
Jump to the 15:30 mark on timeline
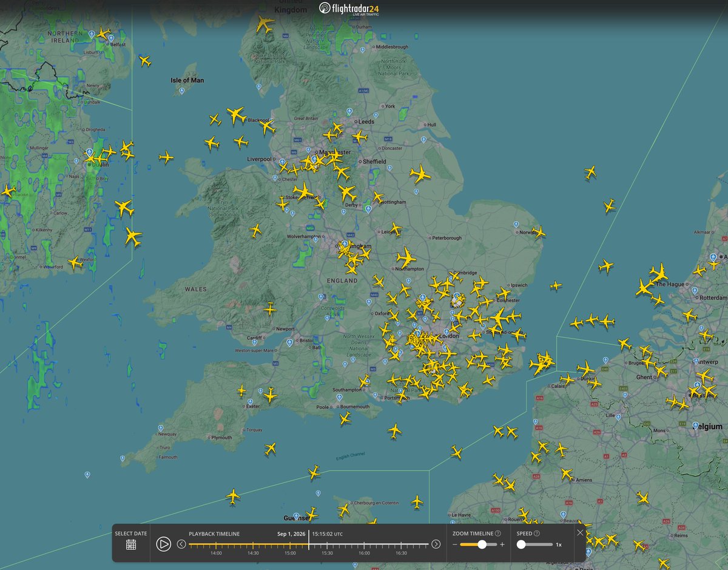point(327,553)
